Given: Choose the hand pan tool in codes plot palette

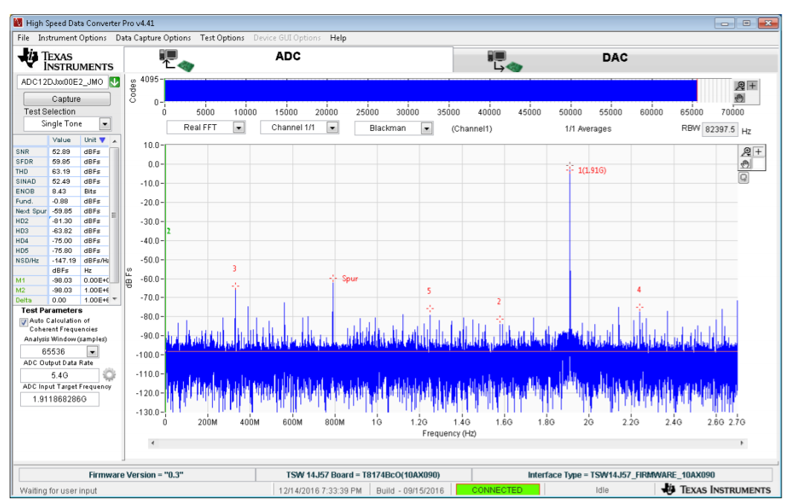Looking at the screenshot, I should [x=740, y=97].
